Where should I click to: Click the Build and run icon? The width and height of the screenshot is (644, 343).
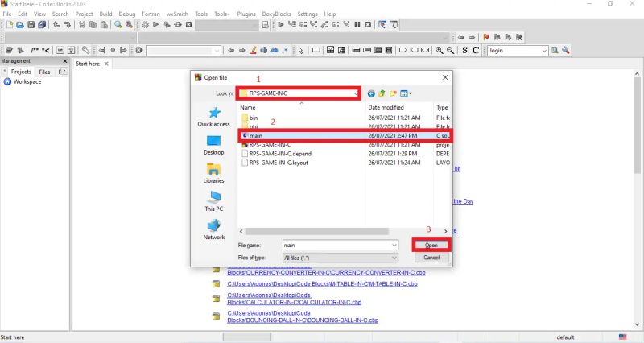click(x=167, y=25)
